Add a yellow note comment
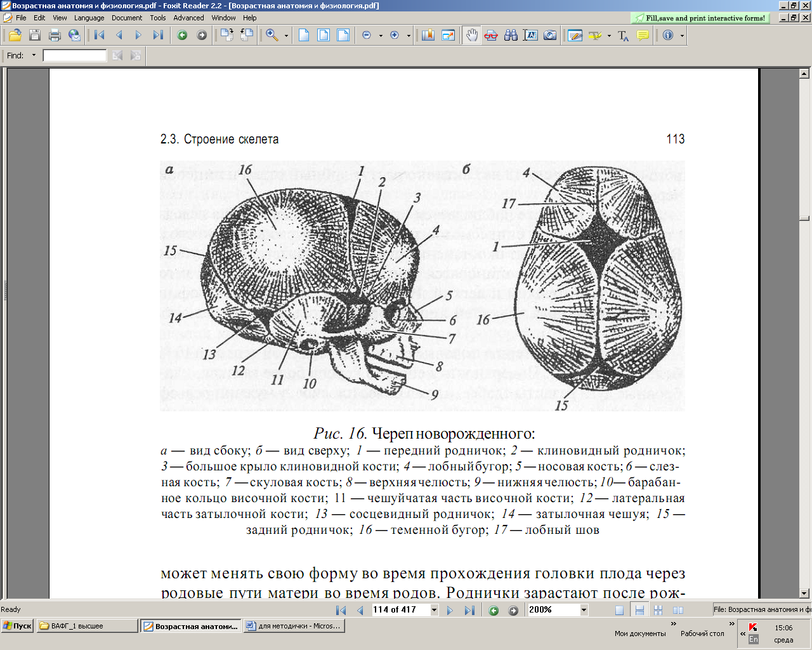The image size is (812, 650). pos(643,36)
